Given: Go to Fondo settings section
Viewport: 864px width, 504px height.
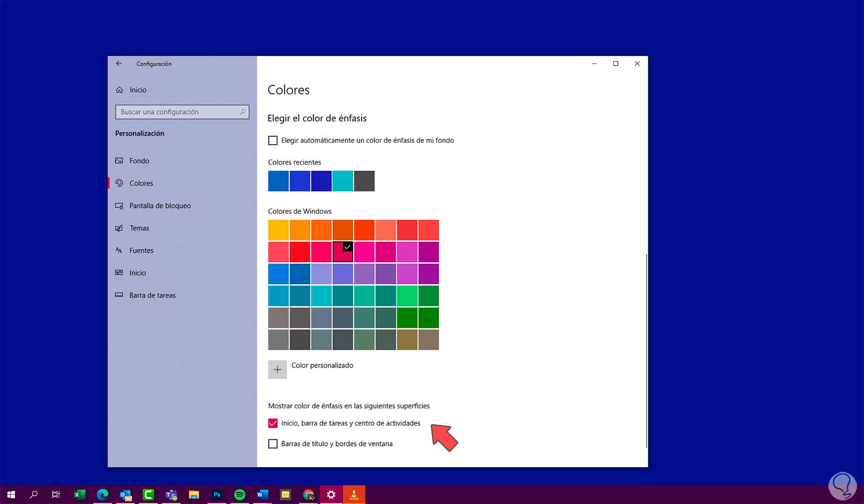Looking at the screenshot, I should pos(139,161).
